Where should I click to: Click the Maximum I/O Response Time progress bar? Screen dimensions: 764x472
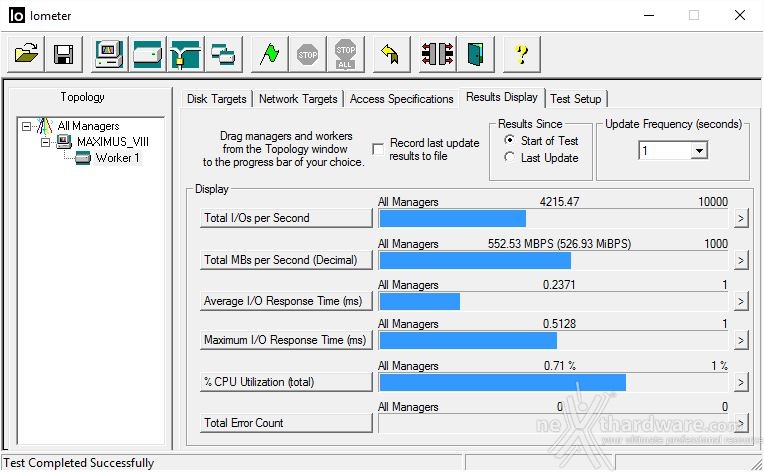click(x=554, y=340)
